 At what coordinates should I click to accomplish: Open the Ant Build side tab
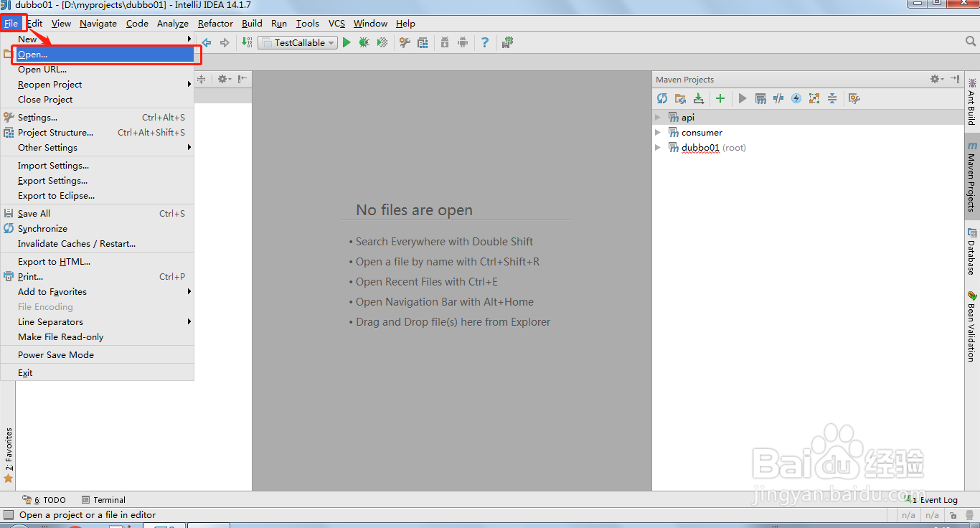pos(971,102)
